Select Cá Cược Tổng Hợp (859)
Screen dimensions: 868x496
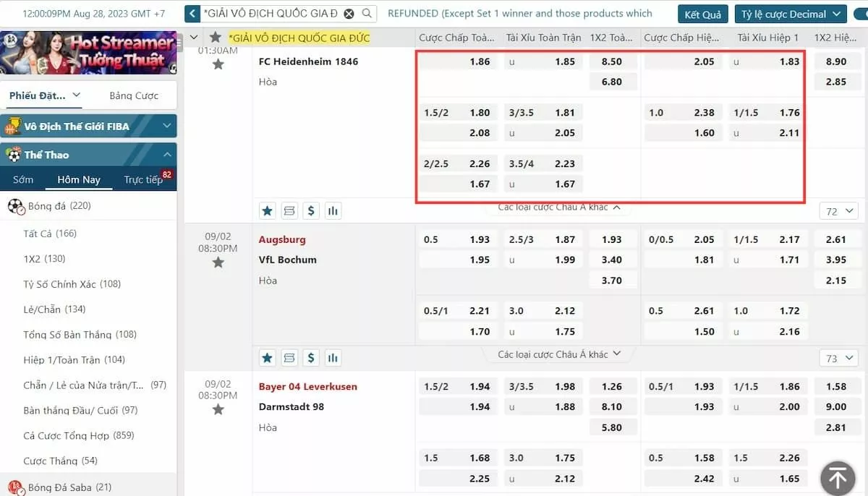coord(79,436)
